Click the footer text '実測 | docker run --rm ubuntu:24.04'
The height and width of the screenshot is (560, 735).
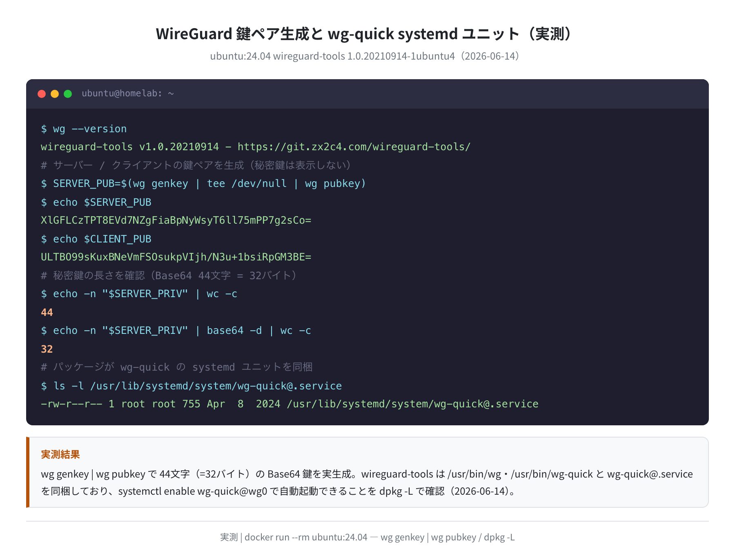tap(367, 538)
